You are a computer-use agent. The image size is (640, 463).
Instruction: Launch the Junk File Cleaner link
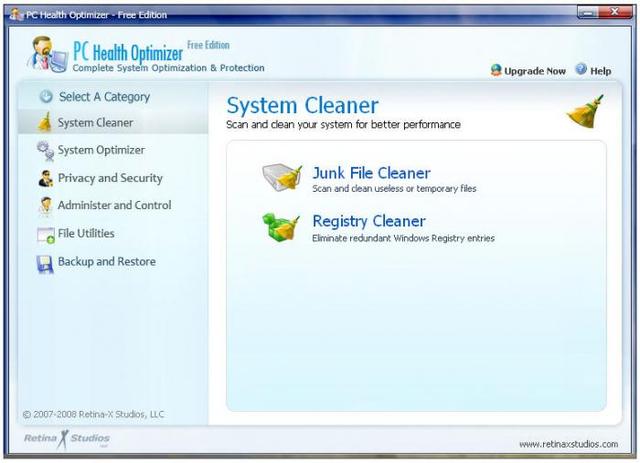[x=371, y=173]
